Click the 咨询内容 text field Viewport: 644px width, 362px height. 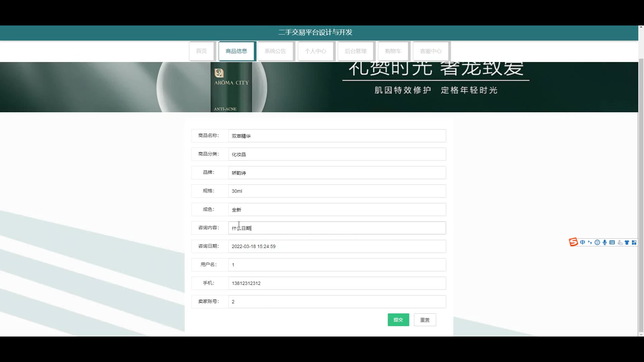(x=337, y=228)
